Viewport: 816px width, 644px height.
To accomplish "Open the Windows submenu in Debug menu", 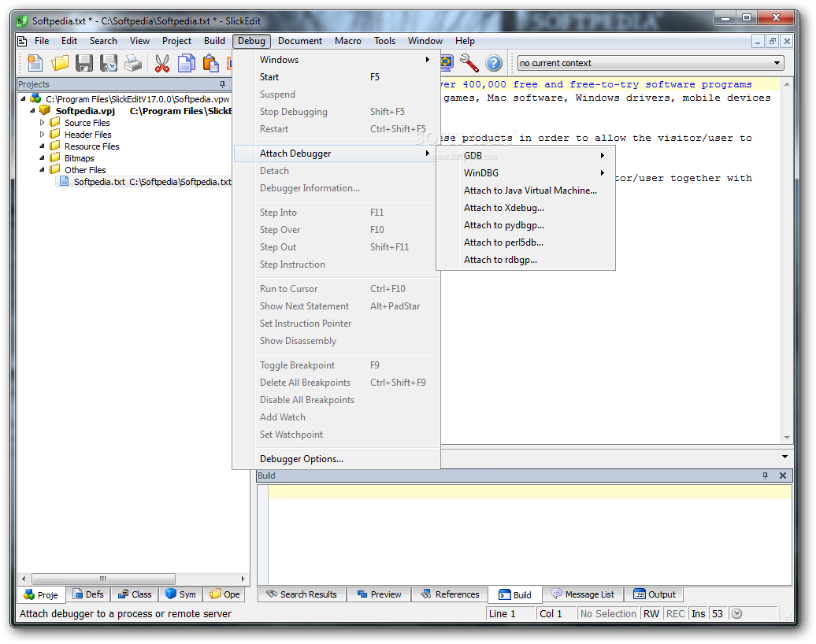I will 336,60.
